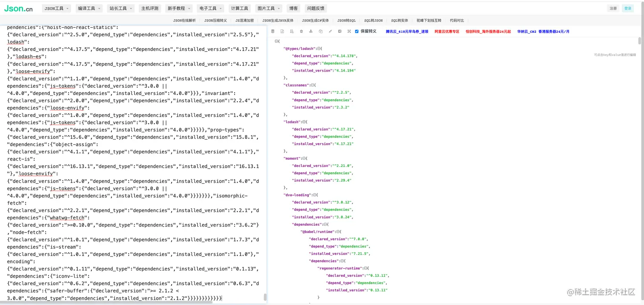Collapse the "@types/lodash" node

click(319, 49)
